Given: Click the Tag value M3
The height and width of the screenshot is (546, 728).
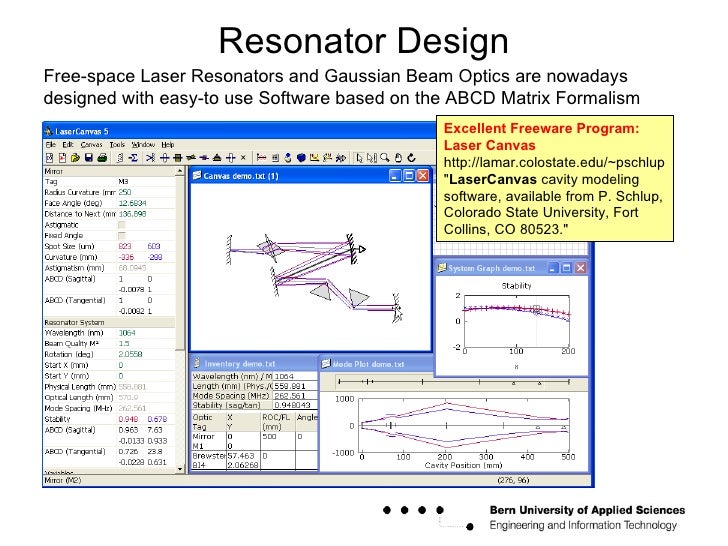Looking at the screenshot, I should (124, 182).
